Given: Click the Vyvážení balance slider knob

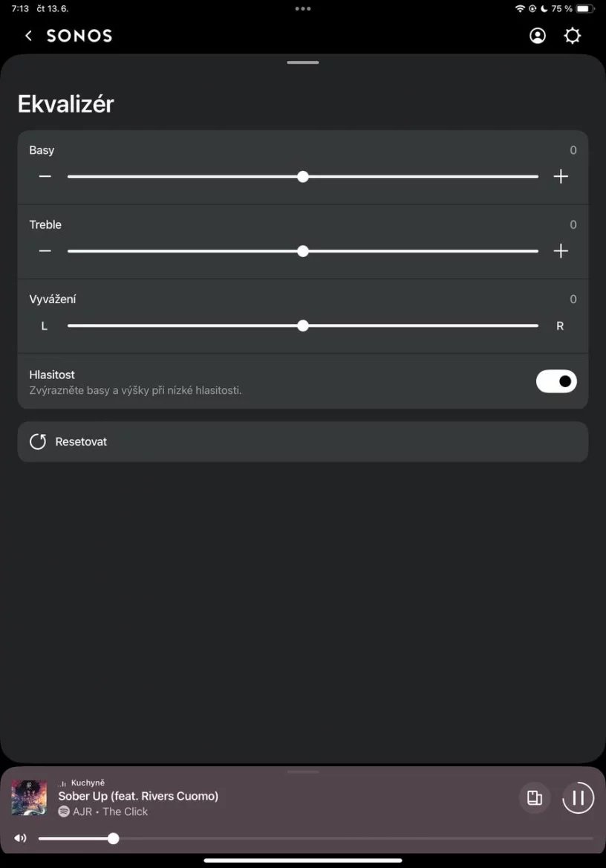Looking at the screenshot, I should [303, 325].
